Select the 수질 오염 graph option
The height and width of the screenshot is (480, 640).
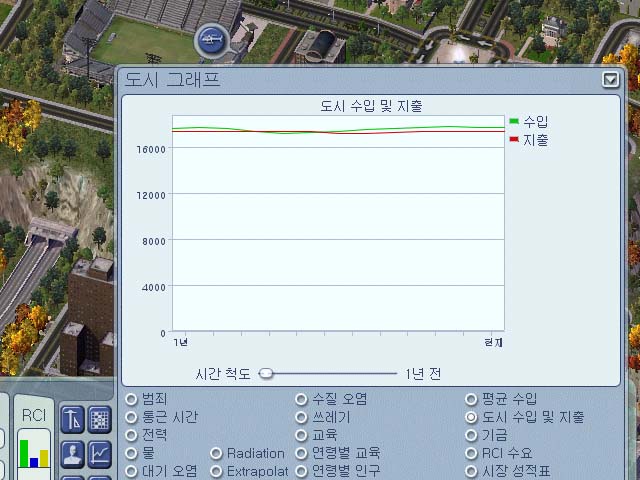[301, 399]
